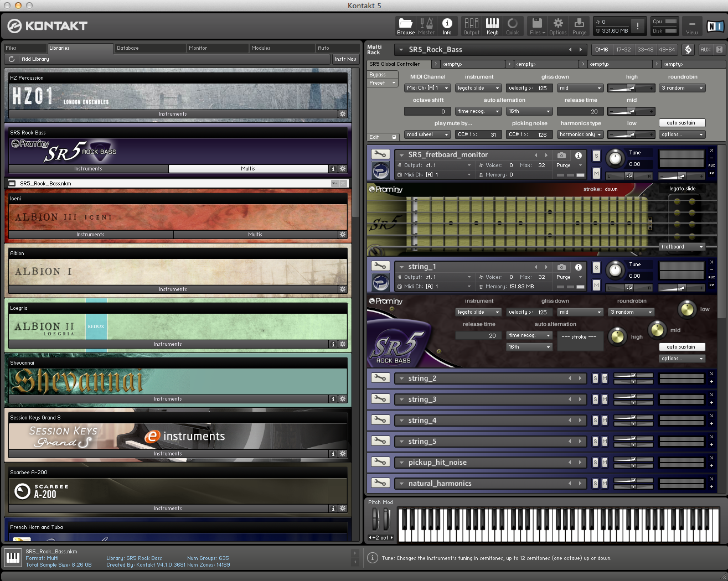Expand the string_4 instrument header arrow
Image resolution: width=728 pixels, height=581 pixels.
pos(401,421)
